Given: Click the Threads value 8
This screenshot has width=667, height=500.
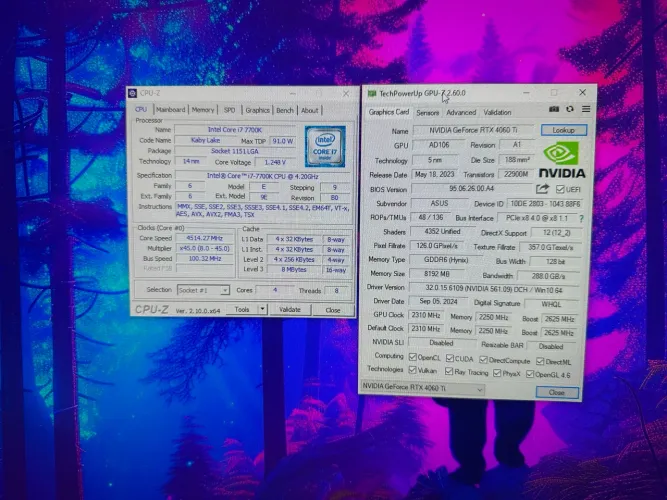Looking at the screenshot, I should click(337, 291).
